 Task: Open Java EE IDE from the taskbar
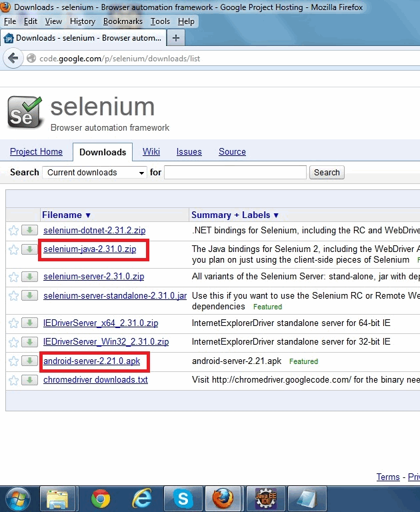tap(265, 499)
